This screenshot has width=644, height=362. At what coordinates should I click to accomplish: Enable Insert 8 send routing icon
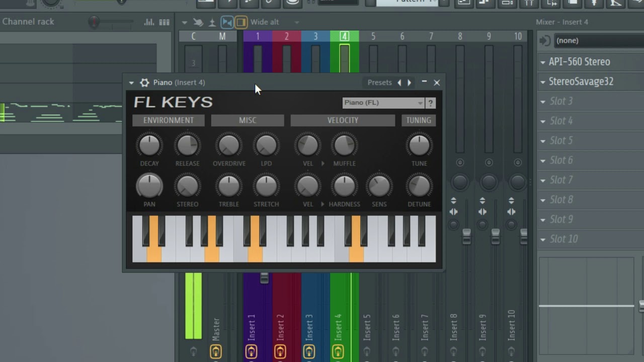(454, 351)
